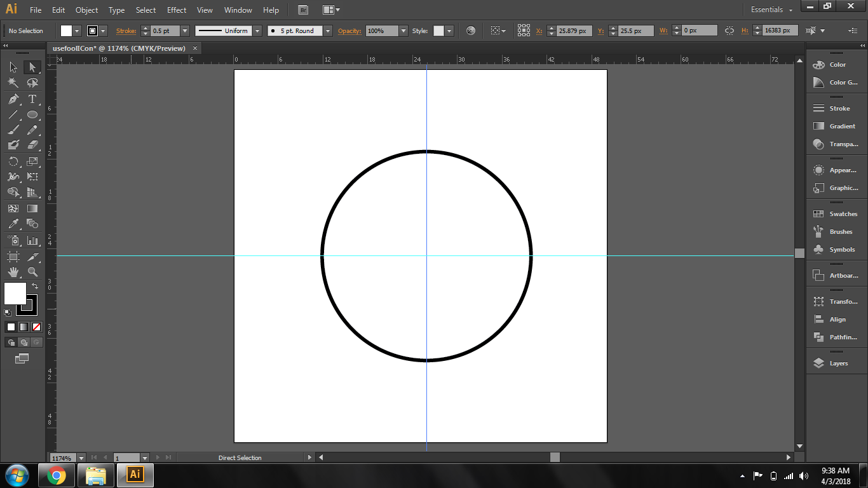Click the Fill color swatch in toolbox
The width and height of the screenshot is (868, 488).
pos(15,294)
